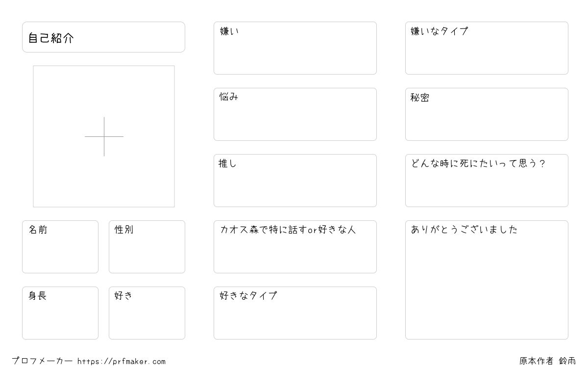
Task: Click the 名前 field box
Action: pos(60,247)
